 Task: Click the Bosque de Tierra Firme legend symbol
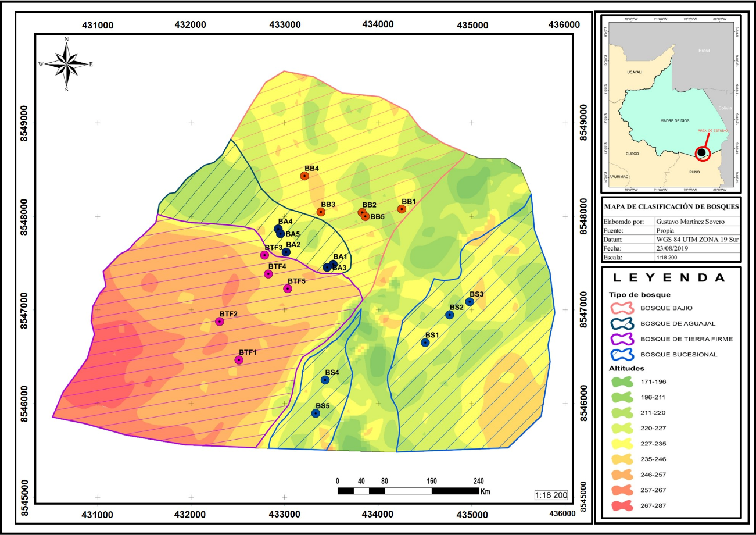tap(622, 338)
